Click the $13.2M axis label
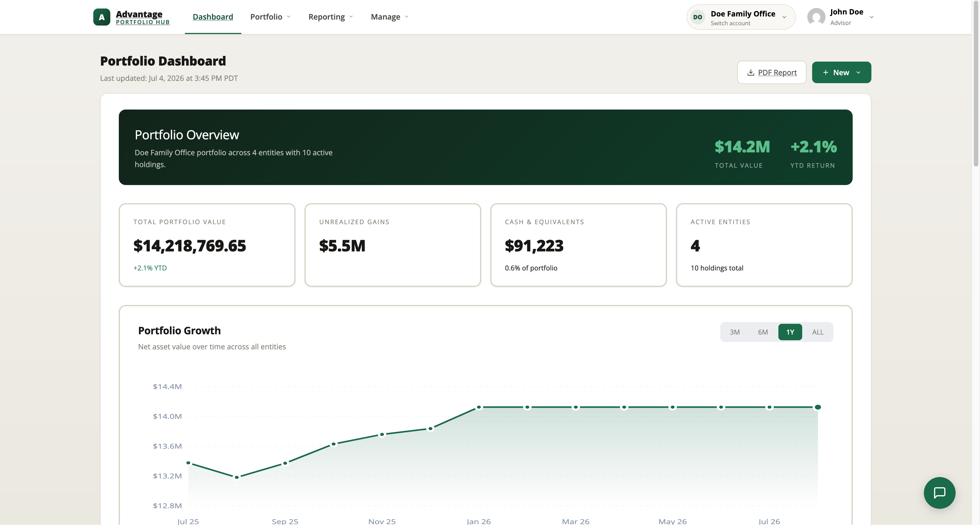This screenshot has height=525, width=980. click(167, 476)
